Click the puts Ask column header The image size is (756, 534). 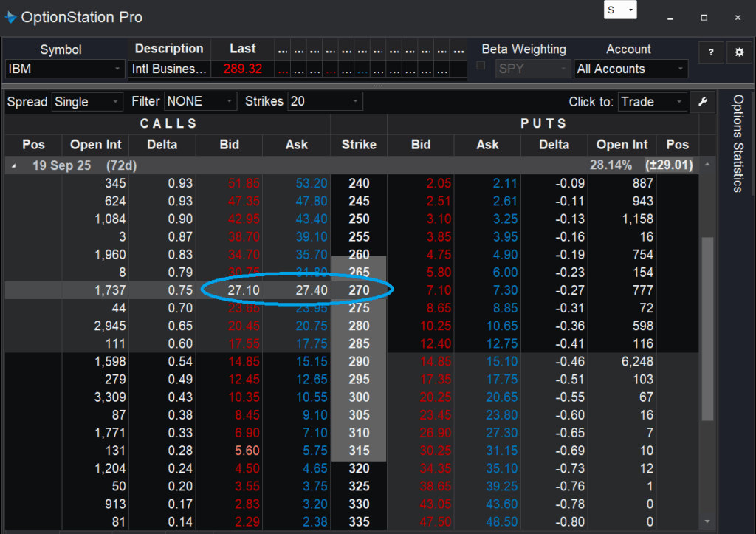(487, 145)
